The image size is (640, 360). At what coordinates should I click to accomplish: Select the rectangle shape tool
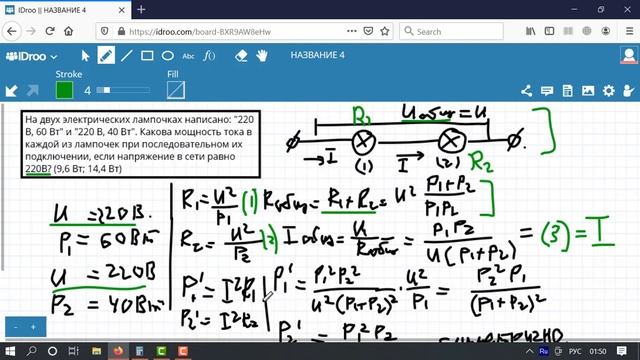147,56
